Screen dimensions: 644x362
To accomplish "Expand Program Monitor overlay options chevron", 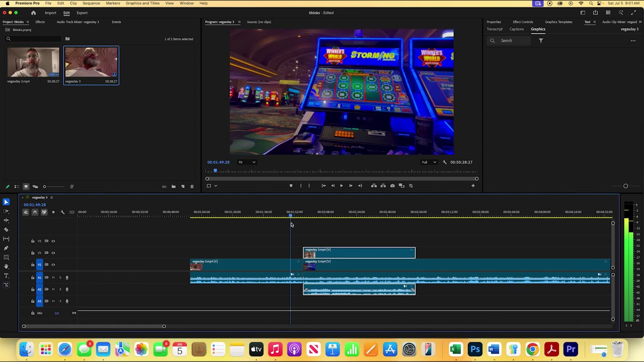I will pos(216,186).
